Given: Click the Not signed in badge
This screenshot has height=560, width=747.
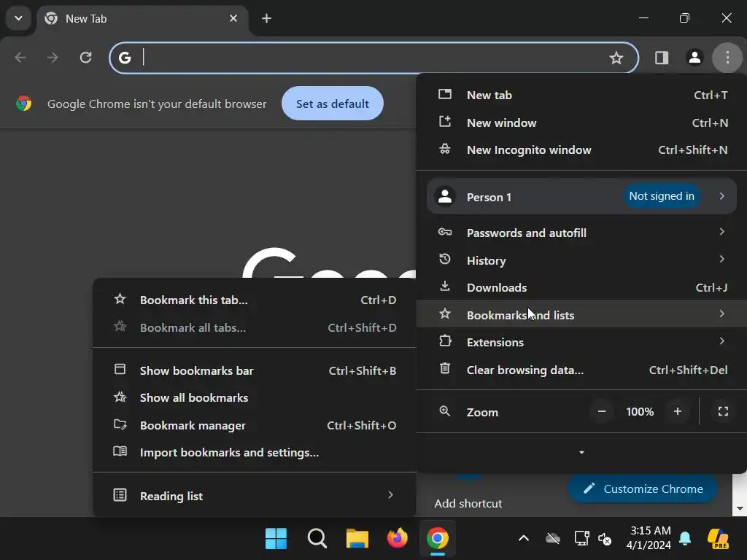Looking at the screenshot, I should (x=662, y=195).
